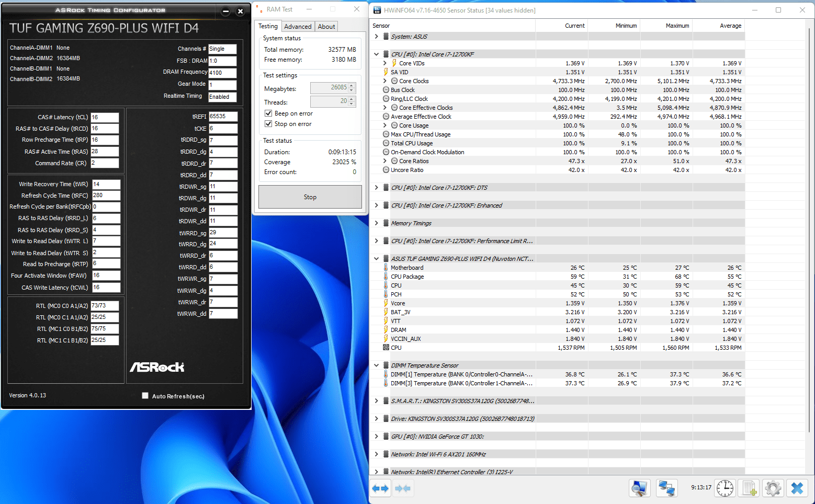
Task: Click the Motherboard thermometer icon
Action: coord(386,268)
